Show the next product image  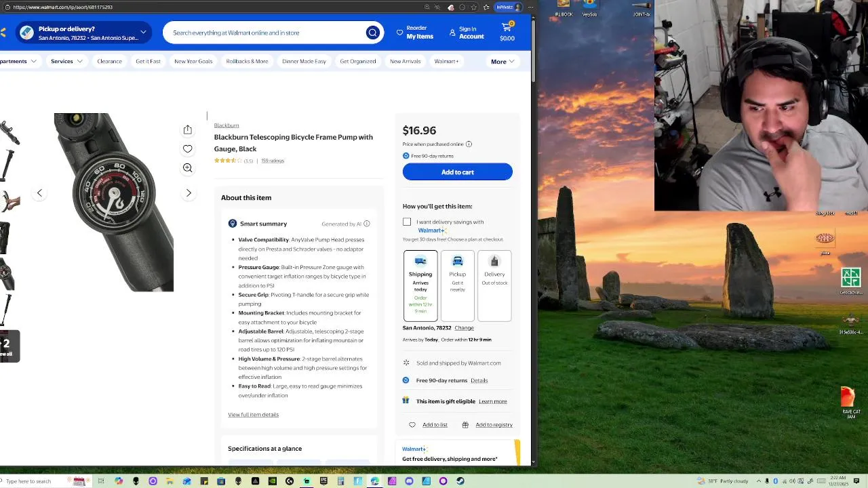click(189, 193)
